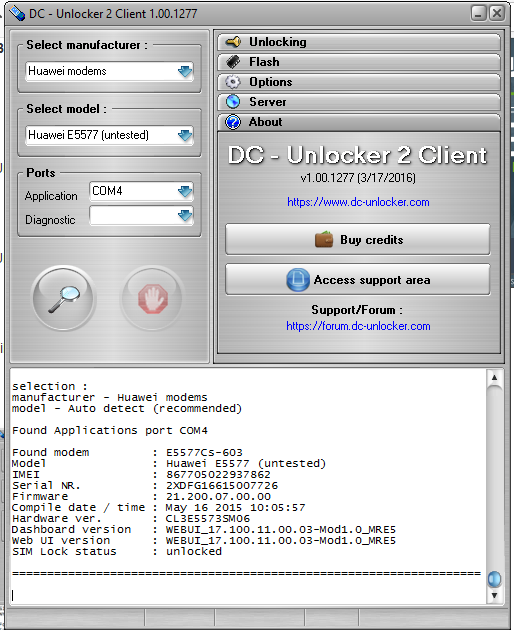This screenshot has width=514, height=630.
Task: Click the IMEI value 867705022937862
Action: (x=218, y=475)
